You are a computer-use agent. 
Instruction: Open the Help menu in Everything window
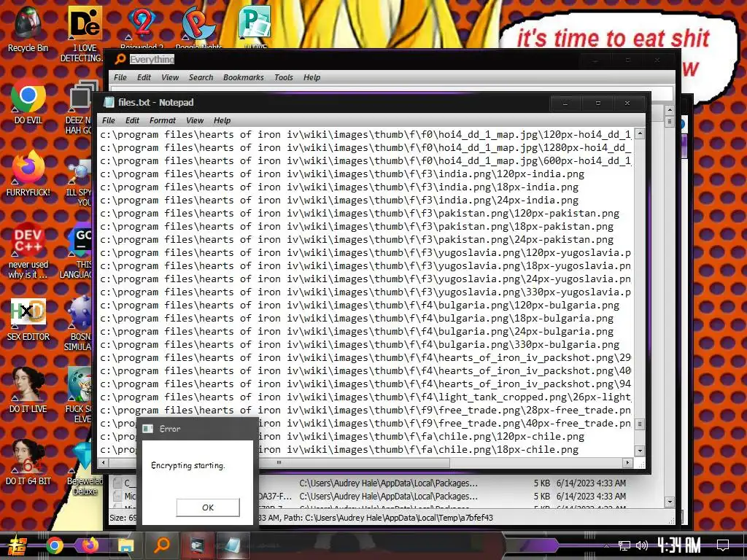312,77
